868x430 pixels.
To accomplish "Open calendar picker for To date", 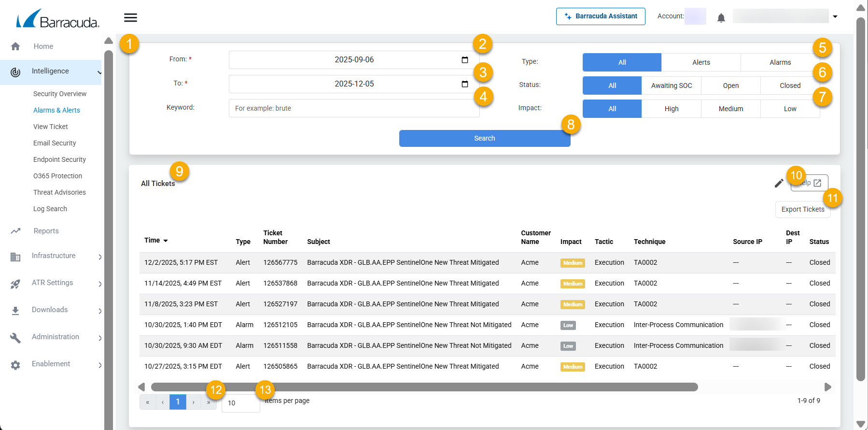I will (464, 84).
